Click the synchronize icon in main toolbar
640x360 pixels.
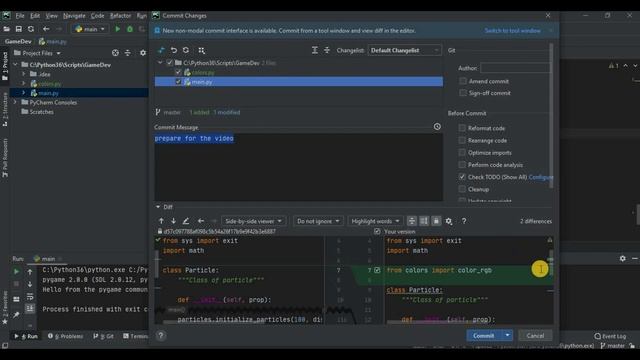point(31,29)
